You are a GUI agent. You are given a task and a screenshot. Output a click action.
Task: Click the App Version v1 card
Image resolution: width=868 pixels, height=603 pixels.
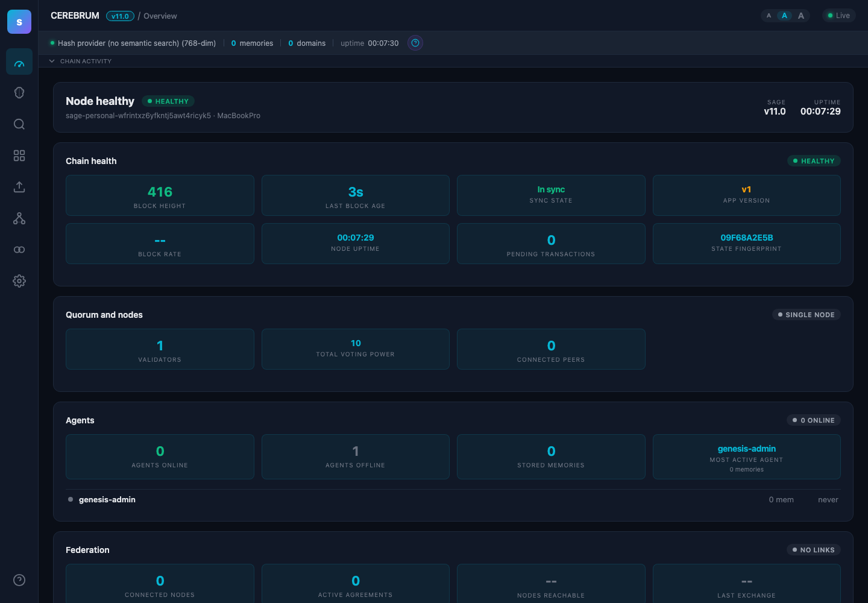click(747, 195)
